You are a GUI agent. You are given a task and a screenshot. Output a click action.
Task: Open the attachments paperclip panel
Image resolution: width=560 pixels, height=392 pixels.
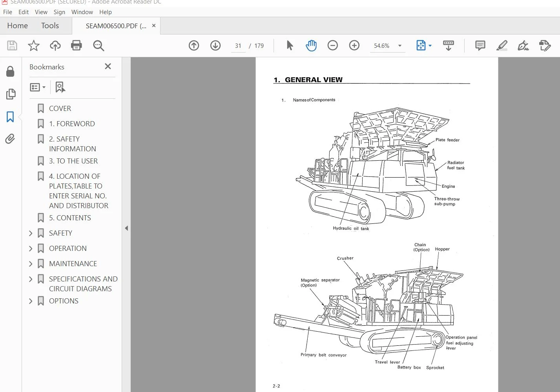pyautogui.click(x=10, y=139)
